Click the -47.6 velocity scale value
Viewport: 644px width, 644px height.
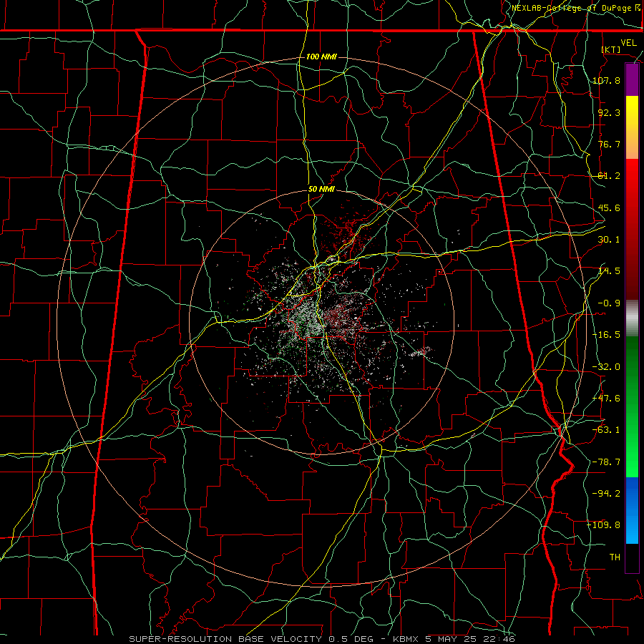click(x=607, y=399)
